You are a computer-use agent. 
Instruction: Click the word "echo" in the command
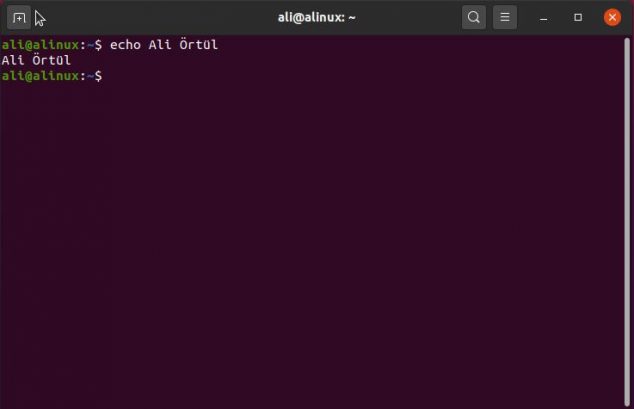pos(125,45)
